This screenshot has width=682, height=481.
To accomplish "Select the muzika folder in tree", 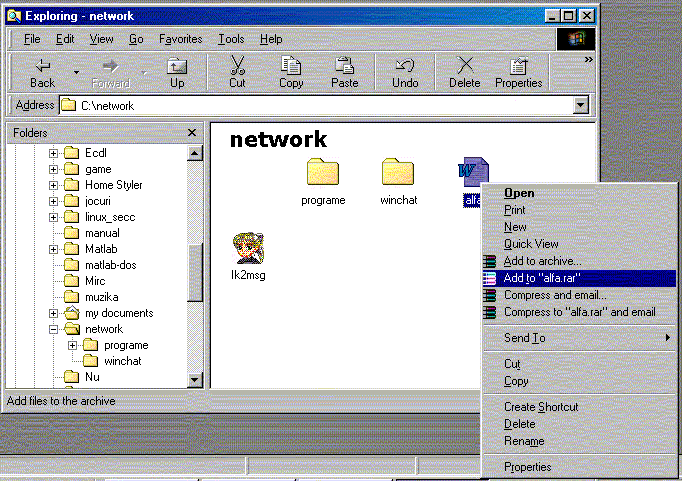I will 102,297.
